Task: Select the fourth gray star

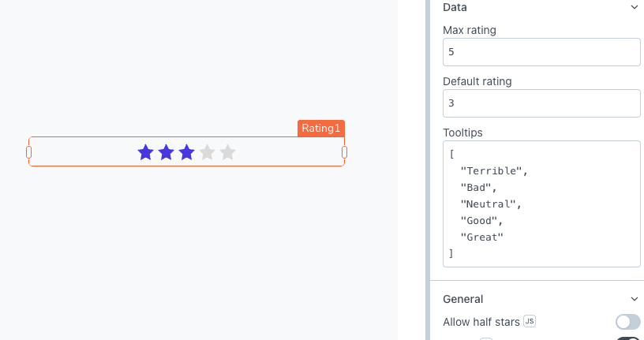Action: [207, 152]
